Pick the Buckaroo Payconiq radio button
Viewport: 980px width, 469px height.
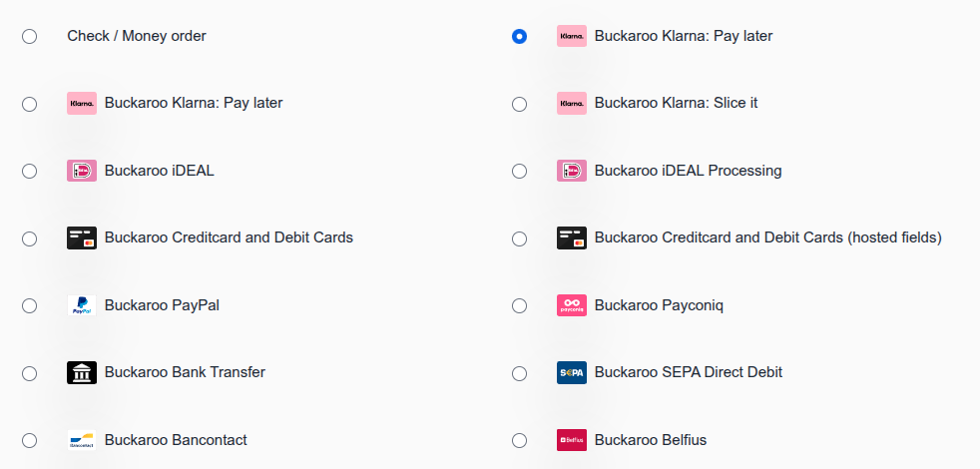pyautogui.click(x=519, y=305)
